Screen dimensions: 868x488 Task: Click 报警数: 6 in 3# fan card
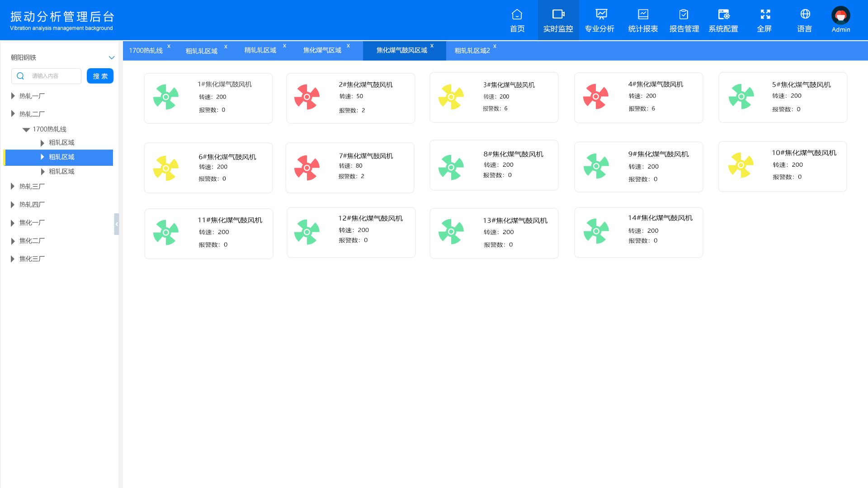click(495, 108)
